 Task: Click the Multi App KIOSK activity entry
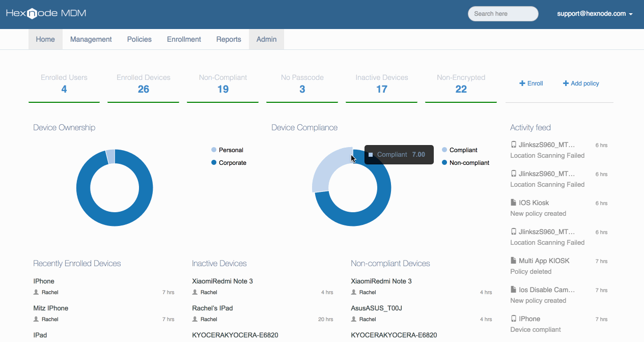(544, 261)
